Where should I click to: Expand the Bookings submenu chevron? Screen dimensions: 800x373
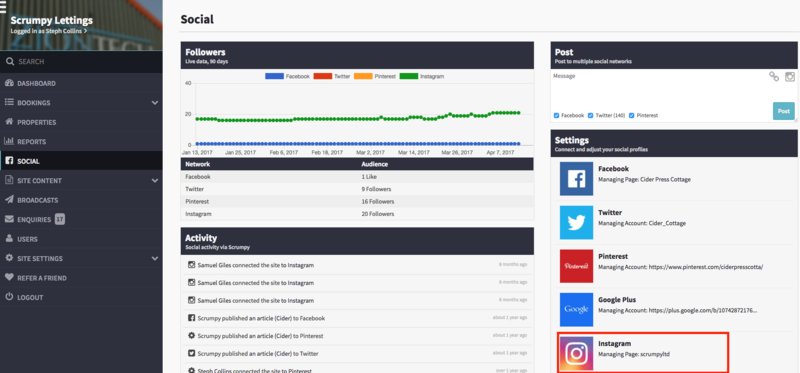(155, 103)
